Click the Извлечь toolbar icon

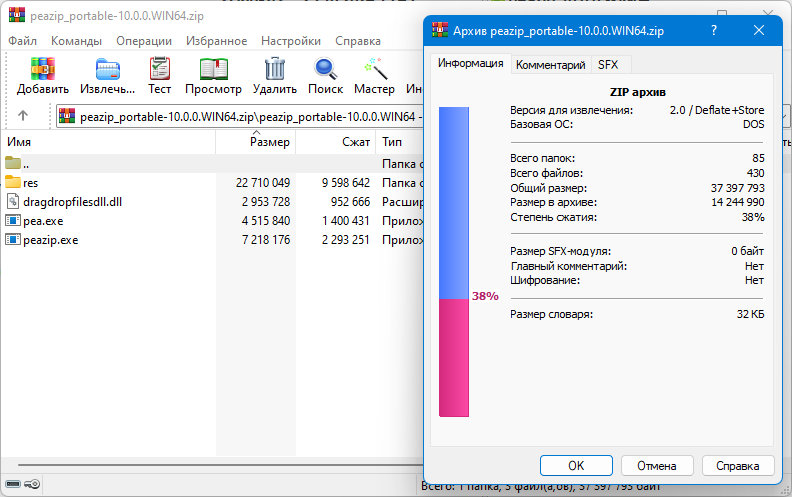point(108,69)
